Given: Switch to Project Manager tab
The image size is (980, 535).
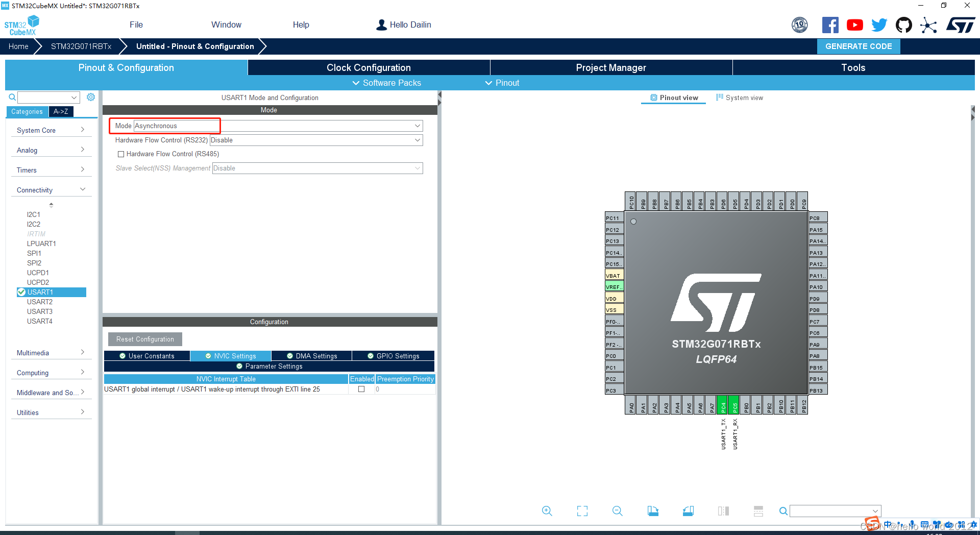Looking at the screenshot, I should pos(611,67).
